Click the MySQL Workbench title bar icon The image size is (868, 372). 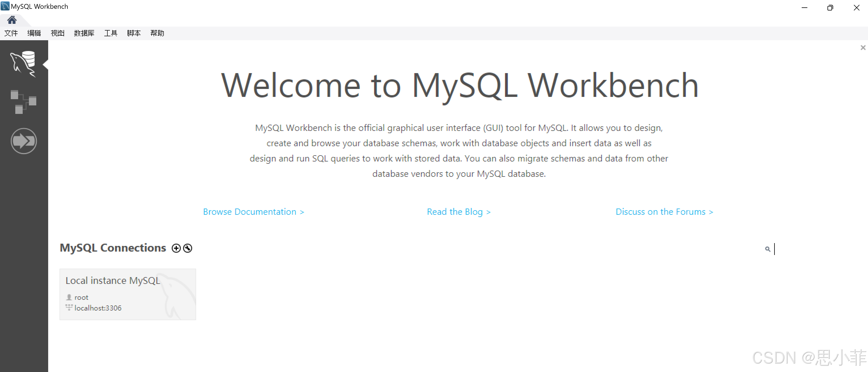pyautogui.click(x=5, y=6)
